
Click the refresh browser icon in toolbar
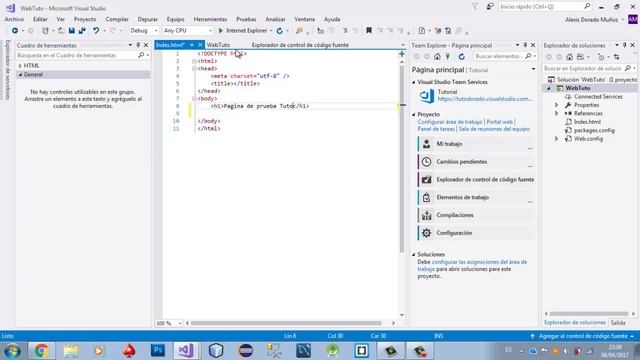280,31
